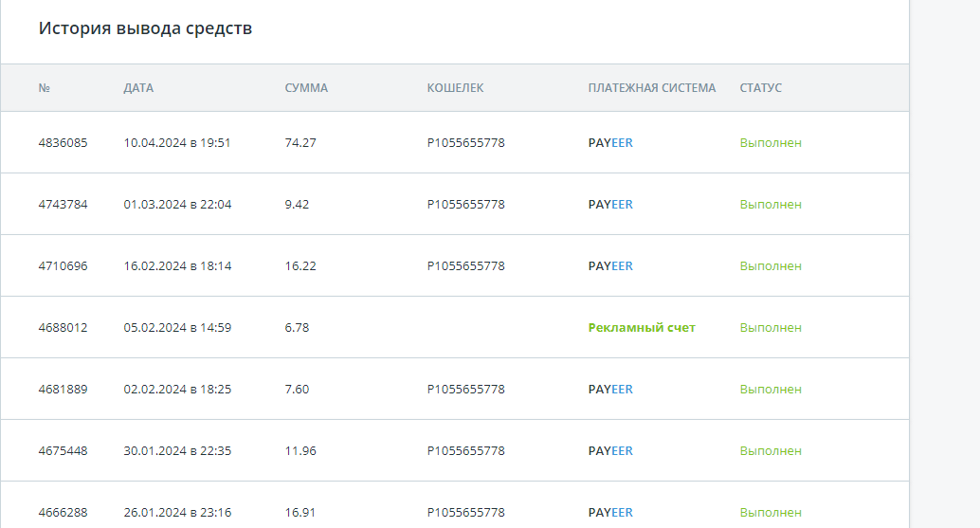The image size is (980, 528).
Task: Click the PAYEER logo in row 4666288
Action: point(610,513)
